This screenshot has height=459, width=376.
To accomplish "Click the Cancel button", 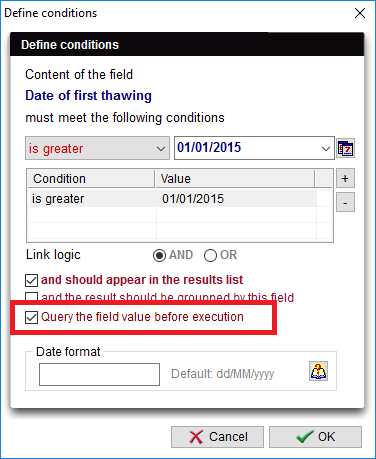I will point(217,437).
